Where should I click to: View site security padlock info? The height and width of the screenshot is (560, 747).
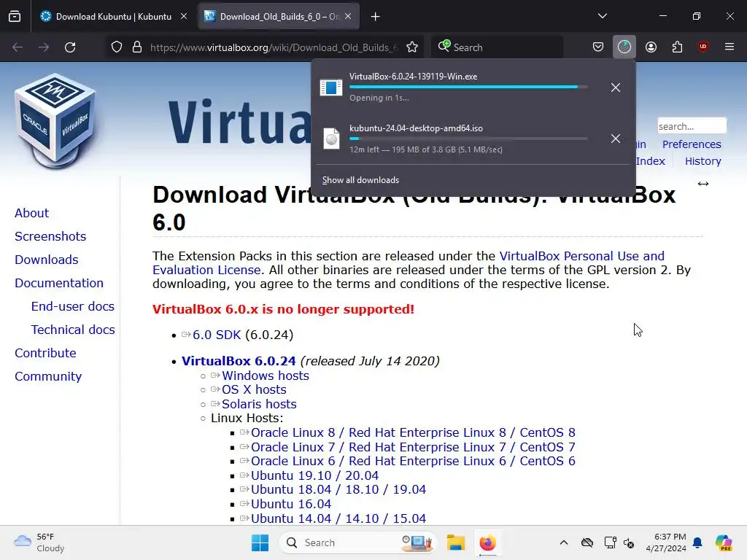(x=137, y=47)
